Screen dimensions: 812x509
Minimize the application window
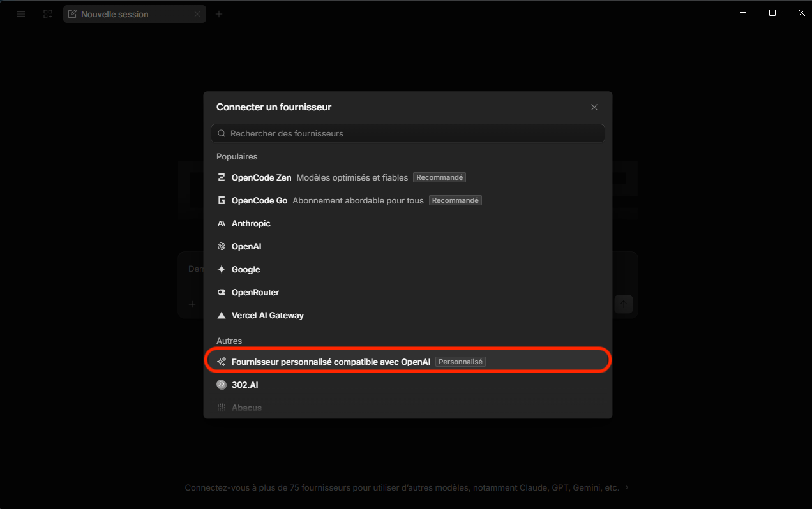742,13
